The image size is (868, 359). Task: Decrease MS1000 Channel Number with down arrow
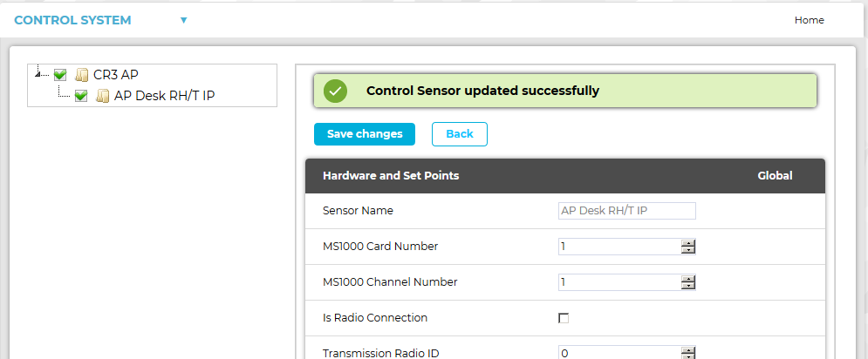[x=688, y=286]
